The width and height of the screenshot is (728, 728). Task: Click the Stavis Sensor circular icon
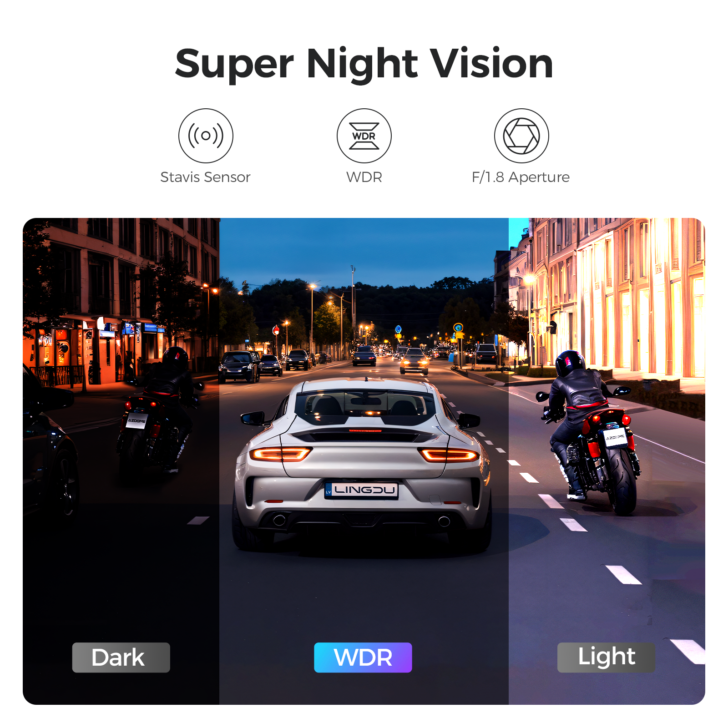coord(206,136)
